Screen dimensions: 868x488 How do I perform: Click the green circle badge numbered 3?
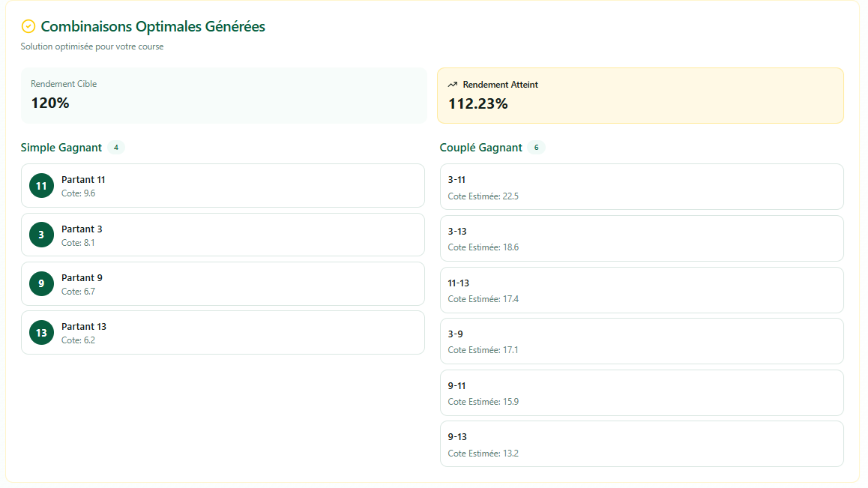(x=41, y=235)
